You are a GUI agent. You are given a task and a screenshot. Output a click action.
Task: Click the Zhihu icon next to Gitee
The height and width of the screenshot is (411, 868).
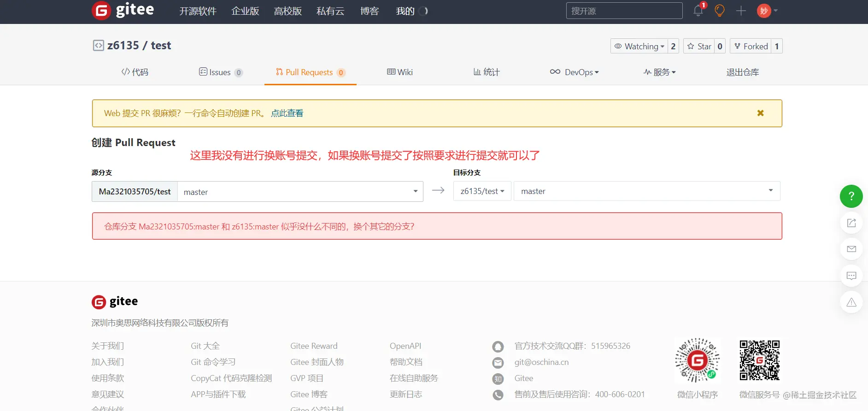coord(498,379)
